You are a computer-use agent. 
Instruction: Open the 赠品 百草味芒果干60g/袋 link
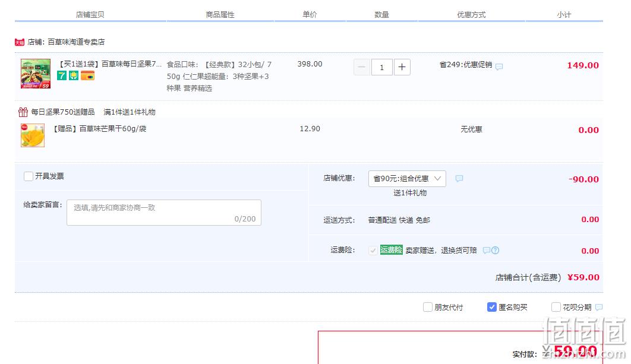(99, 129)
